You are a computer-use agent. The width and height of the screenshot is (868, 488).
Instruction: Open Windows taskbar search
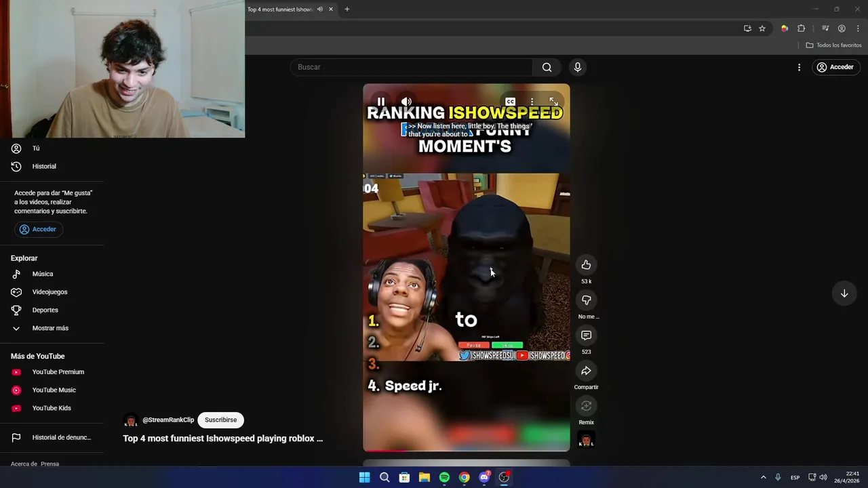coord(384,477)
